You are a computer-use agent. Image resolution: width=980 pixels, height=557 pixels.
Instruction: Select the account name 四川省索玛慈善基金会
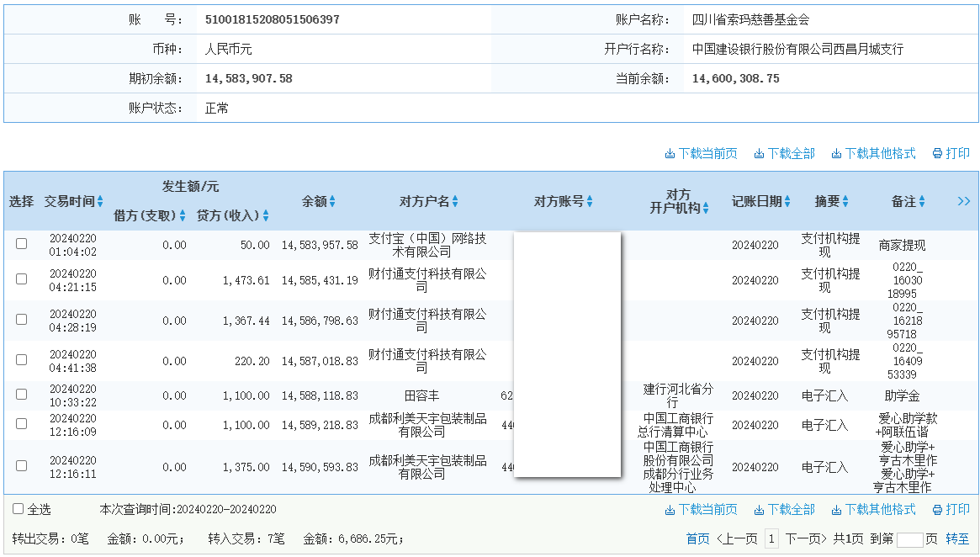click(x=750, y=19)
